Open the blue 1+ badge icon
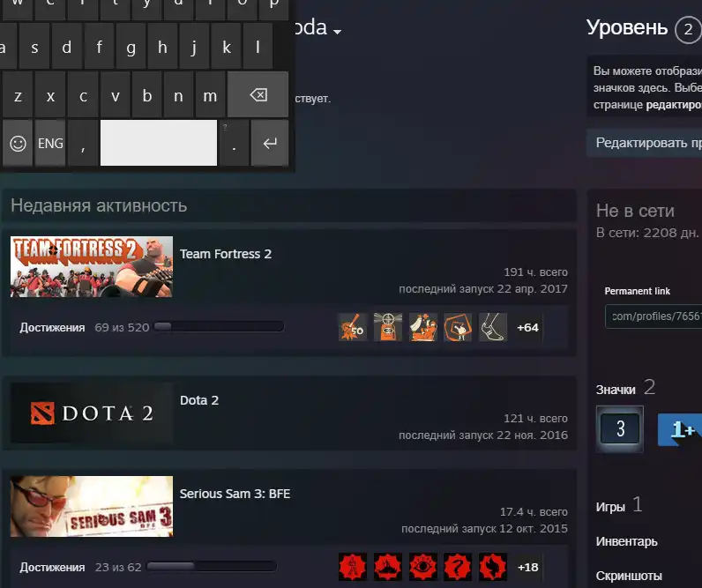The width and height of the screenshot is (702, 588). [680, 429]
